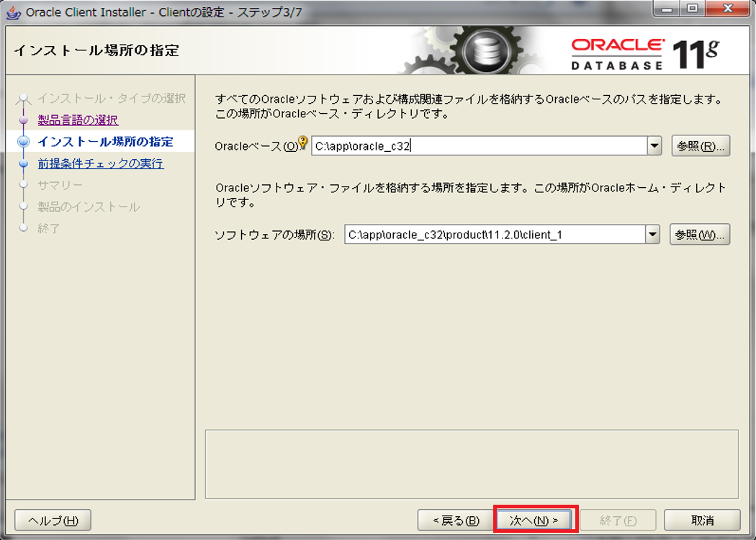Proceed with the 次へ(N) button
The width and height of the screenshot is (756, 540).
[x=534, y=521]
